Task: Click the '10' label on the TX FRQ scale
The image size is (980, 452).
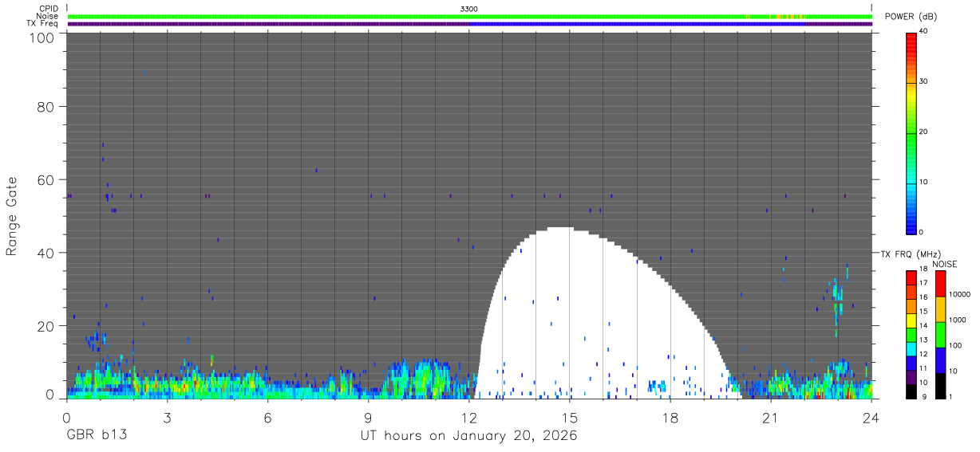Action: [923, 383]
